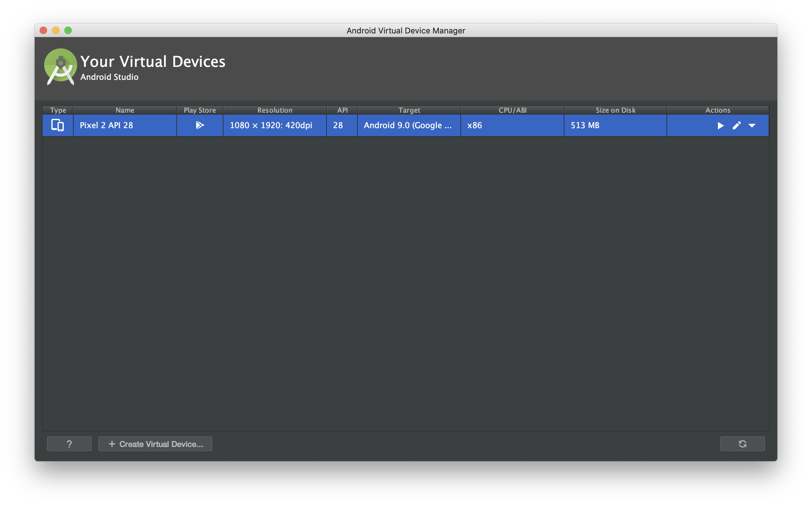Image resolution: width=812 pixels, height=507 pixels.
Task: Click the Play Store icon in device row
Action: [x=200, y=125]
